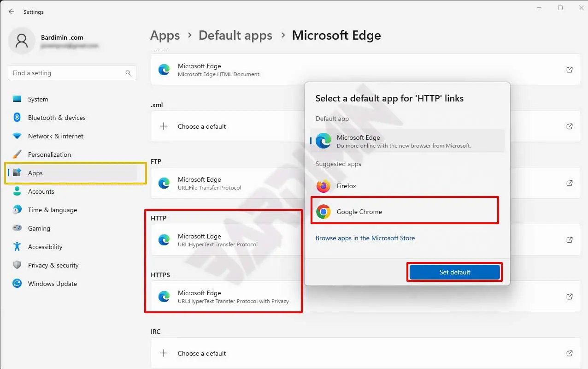Type in the Find a setting field

click(x=67, y=73)
